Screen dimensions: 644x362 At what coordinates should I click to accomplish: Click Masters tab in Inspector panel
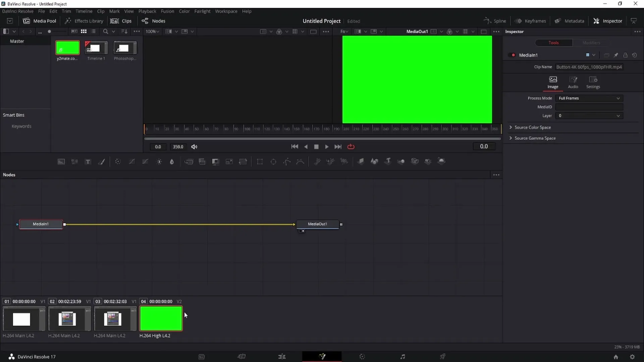591,43
